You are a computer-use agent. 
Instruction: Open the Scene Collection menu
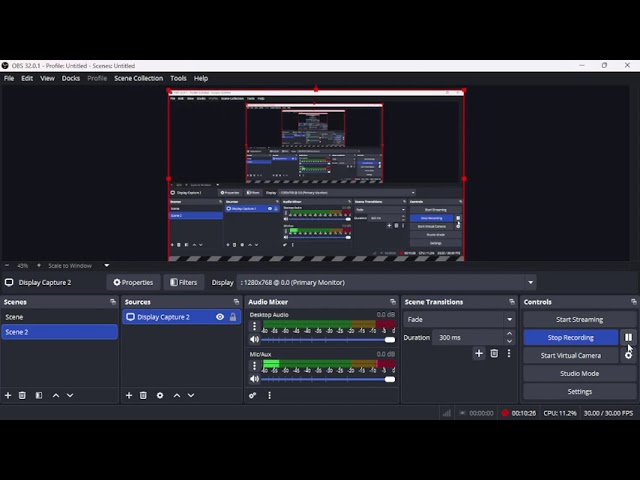(x=138, y=78)
